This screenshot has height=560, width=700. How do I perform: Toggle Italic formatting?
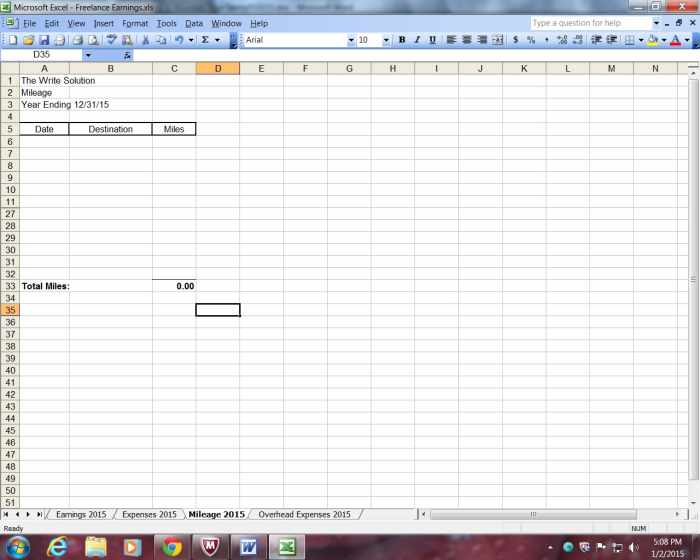point(417,40)
